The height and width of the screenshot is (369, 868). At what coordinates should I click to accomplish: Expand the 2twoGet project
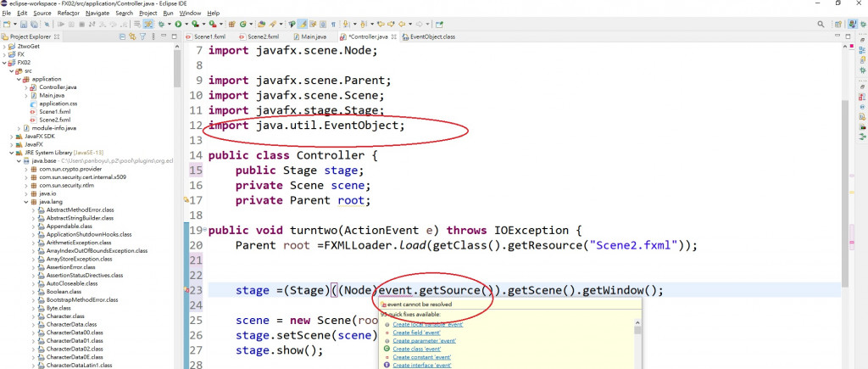pyautogui.click(x=4, y=47)
